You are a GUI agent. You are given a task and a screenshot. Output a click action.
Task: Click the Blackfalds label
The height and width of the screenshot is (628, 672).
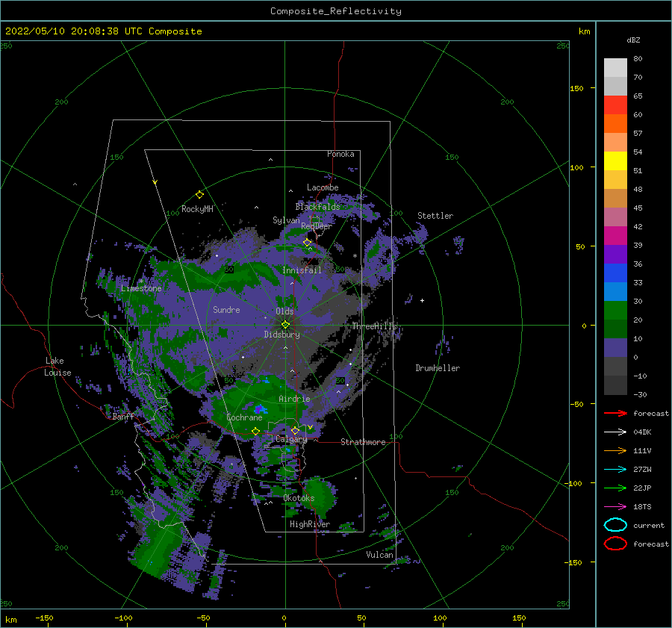[317, 207]
